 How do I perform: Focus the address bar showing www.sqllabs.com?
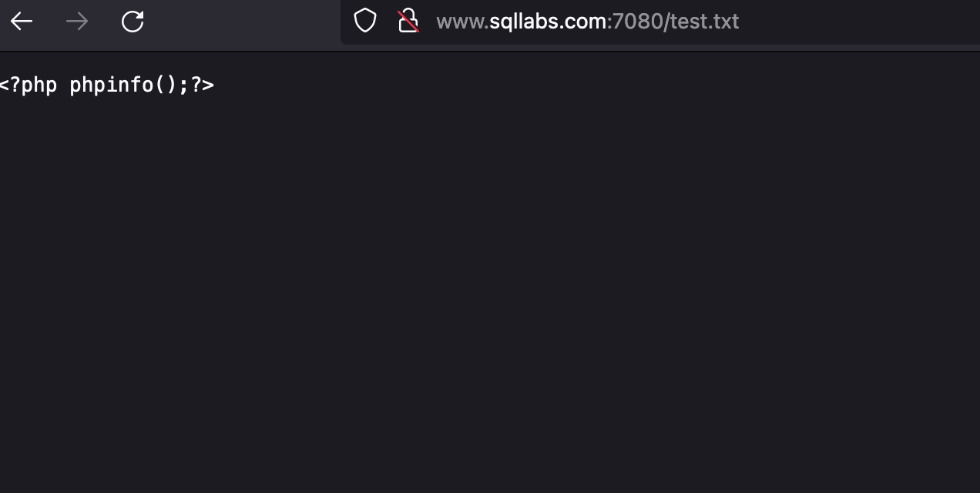click(660, 22)
